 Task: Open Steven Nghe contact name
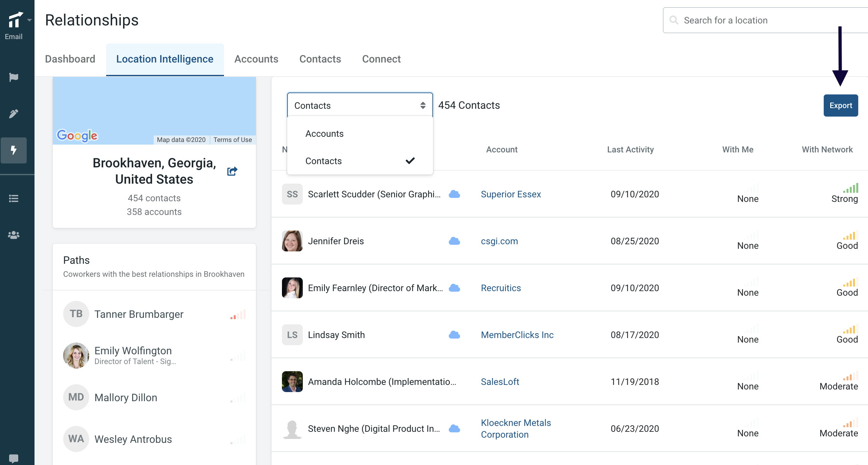coord(374,428)
